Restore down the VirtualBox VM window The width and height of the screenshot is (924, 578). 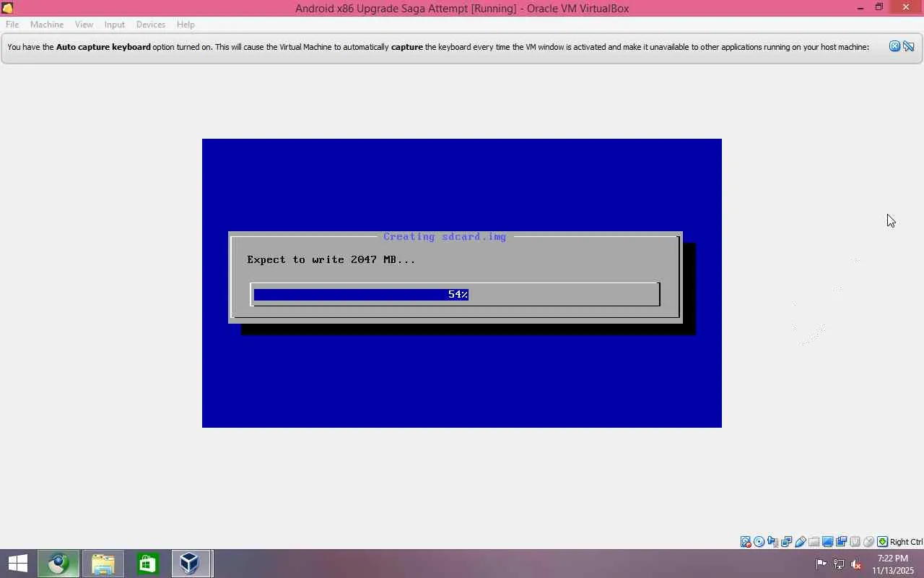[879, 8]
